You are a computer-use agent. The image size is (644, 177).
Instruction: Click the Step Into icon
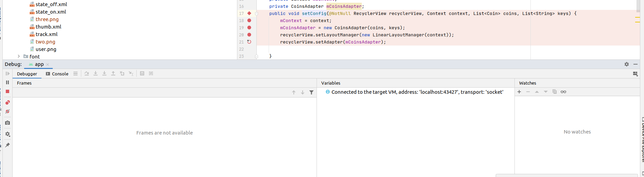[x=96, y=73]
